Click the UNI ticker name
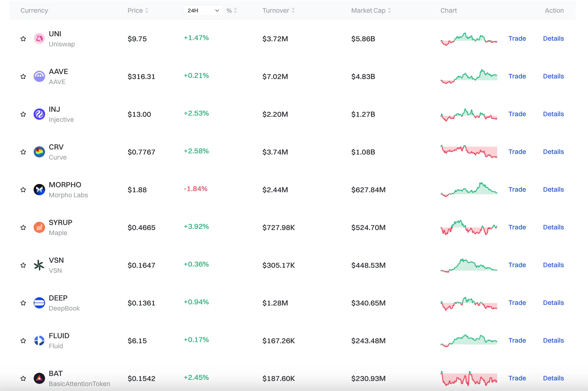 pos(55,34)
